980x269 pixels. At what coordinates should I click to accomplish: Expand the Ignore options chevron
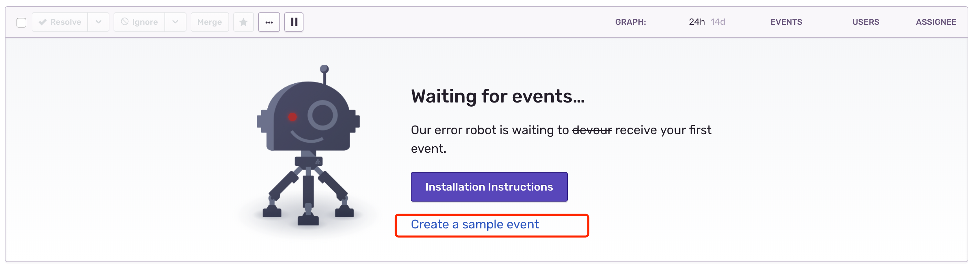click(175, 22)
